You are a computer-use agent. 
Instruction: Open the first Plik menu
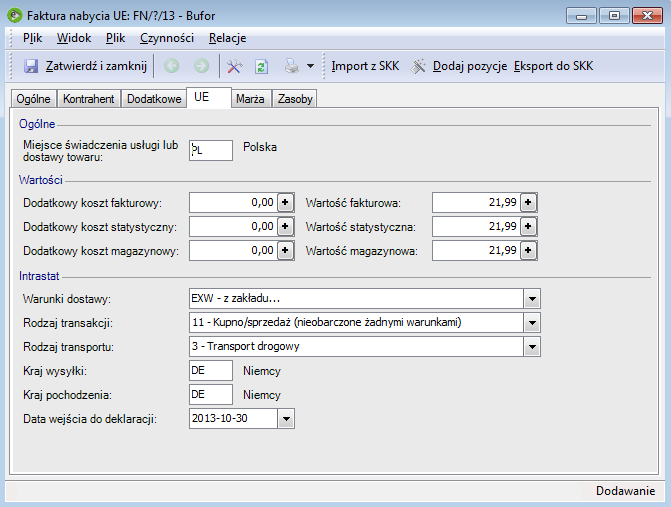pos(33,38)
